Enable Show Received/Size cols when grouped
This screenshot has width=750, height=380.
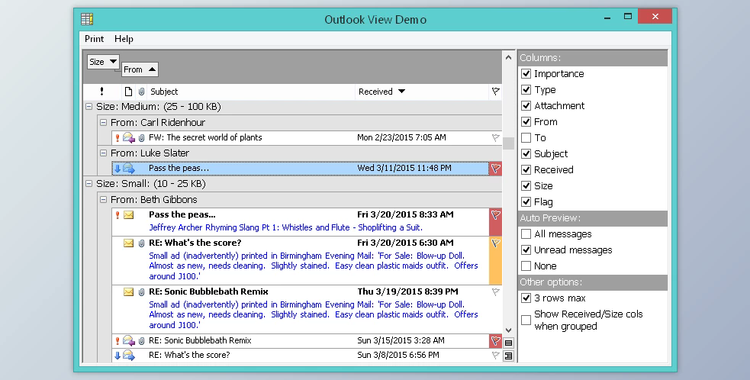tap(526, 320)
